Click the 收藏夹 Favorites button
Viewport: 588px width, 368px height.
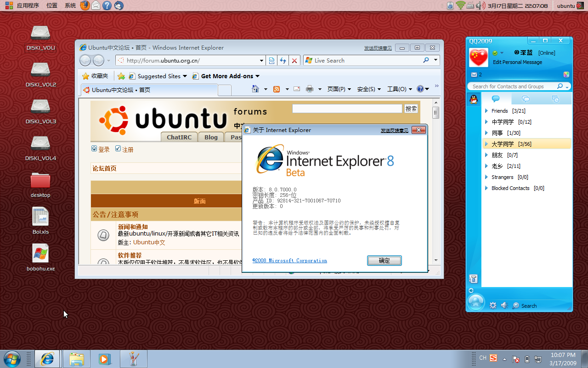[95, 76]
